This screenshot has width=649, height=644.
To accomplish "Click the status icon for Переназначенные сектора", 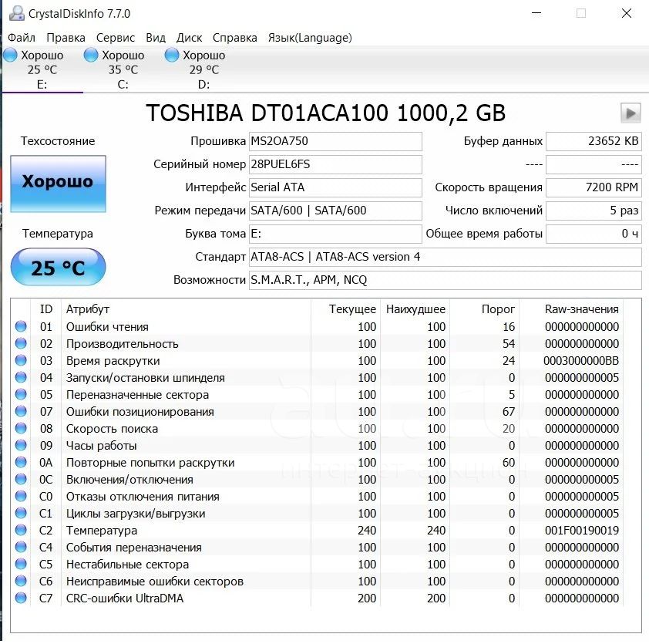I will 21,394.
